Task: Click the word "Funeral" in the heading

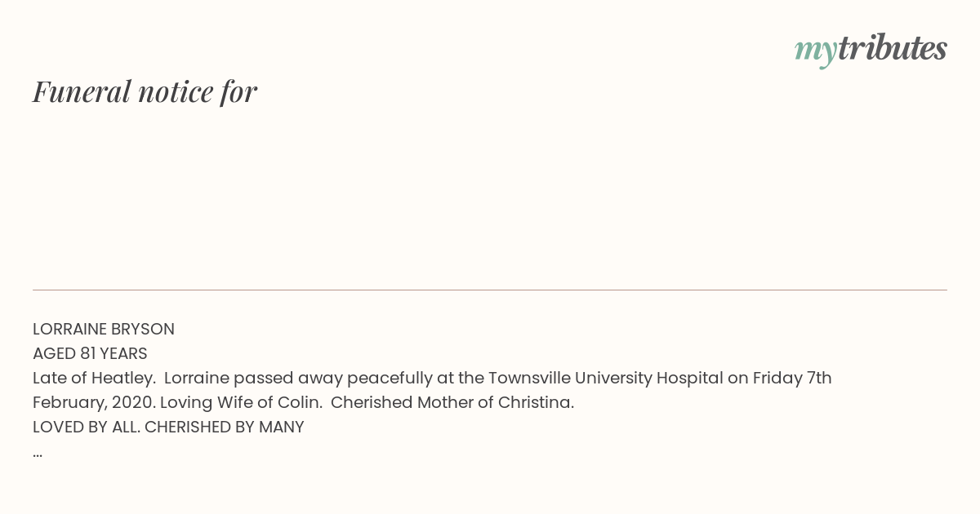Action: click(x=82, y=91)
